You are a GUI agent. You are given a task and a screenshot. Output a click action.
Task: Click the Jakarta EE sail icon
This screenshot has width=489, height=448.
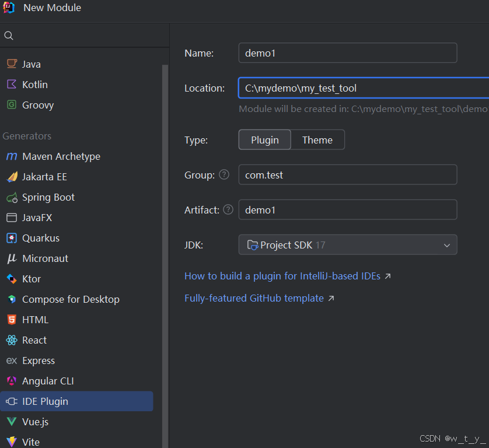click(x=12, y=177)
